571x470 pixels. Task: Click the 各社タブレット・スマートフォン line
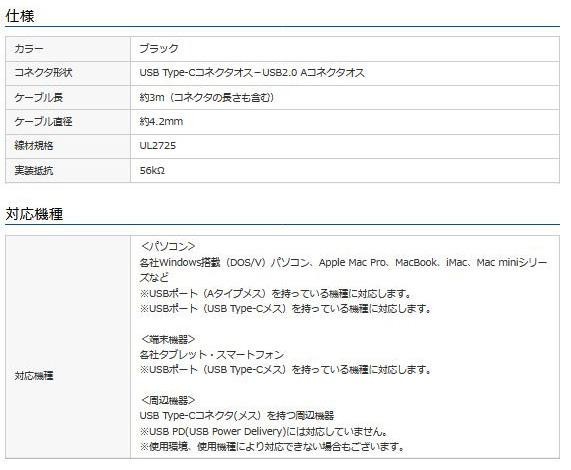click(x=212, y=354)
